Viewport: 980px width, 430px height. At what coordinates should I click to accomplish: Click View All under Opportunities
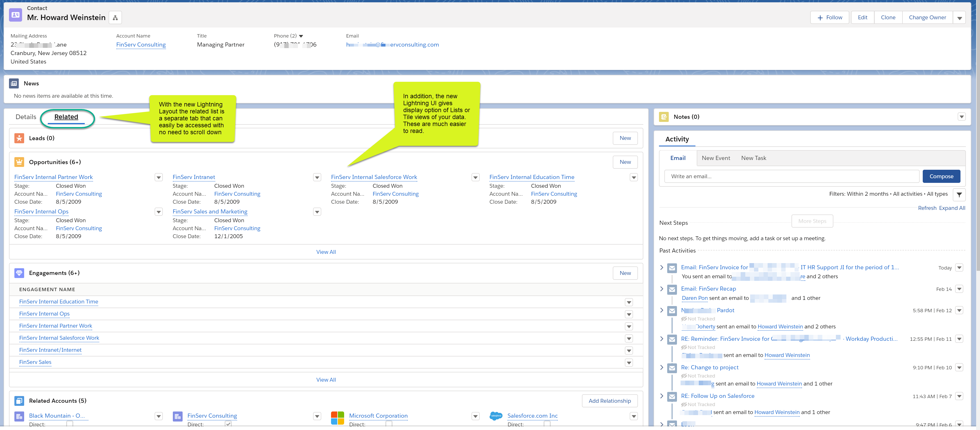(x=326, y=252)
